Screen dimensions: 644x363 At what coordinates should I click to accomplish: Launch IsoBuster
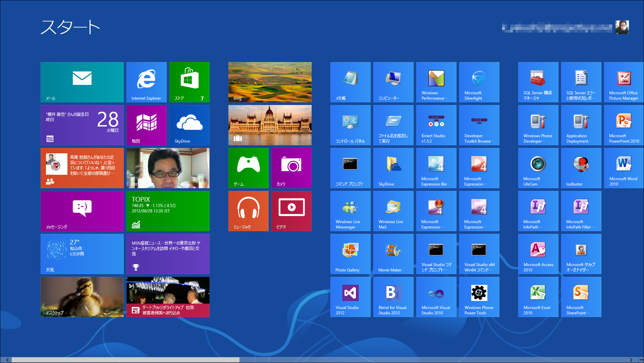coord(581,168)
